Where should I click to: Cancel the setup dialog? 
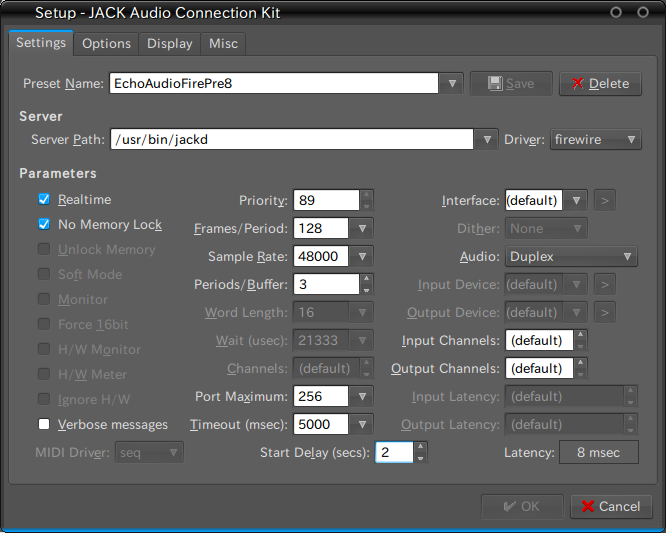pos(611,506)
